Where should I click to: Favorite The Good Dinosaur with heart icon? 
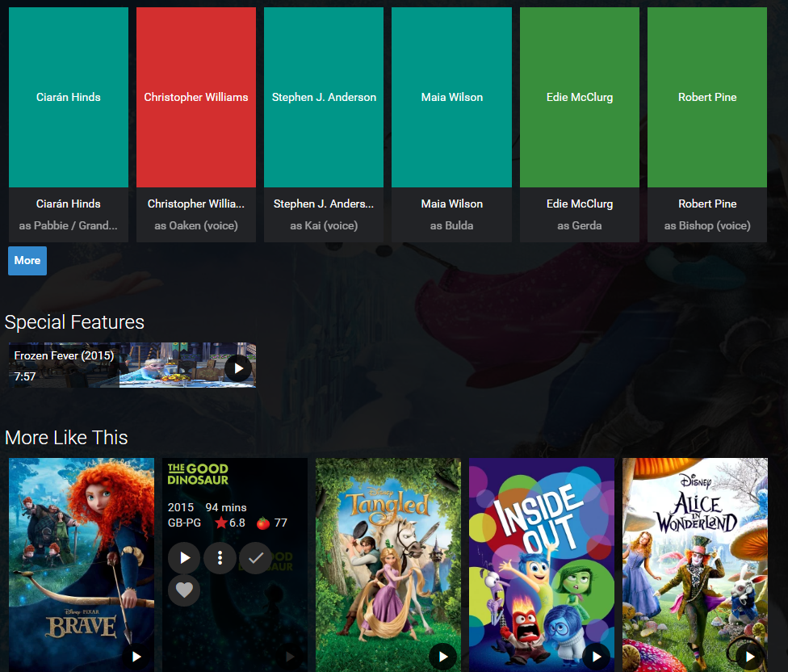(x=184, y=590)
